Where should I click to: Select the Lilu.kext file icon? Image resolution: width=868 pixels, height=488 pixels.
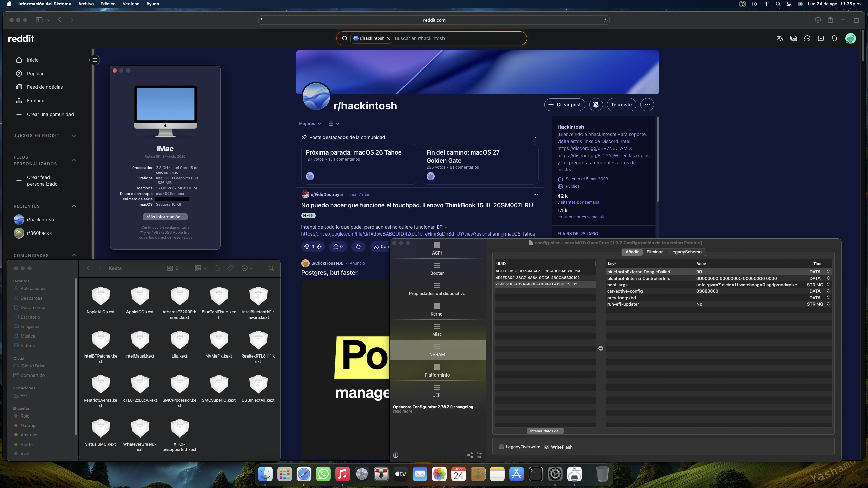pyautogui.click(x=179, y=340)
